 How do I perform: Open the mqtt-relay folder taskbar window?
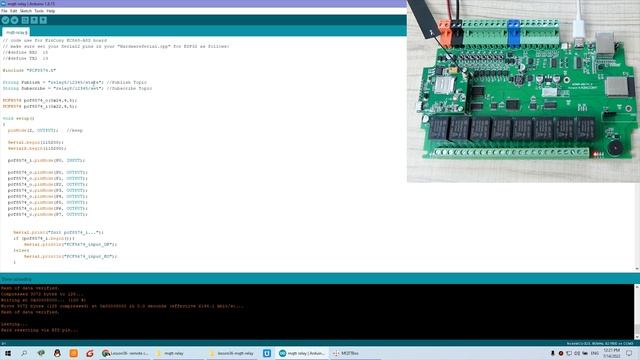(178, 353)
